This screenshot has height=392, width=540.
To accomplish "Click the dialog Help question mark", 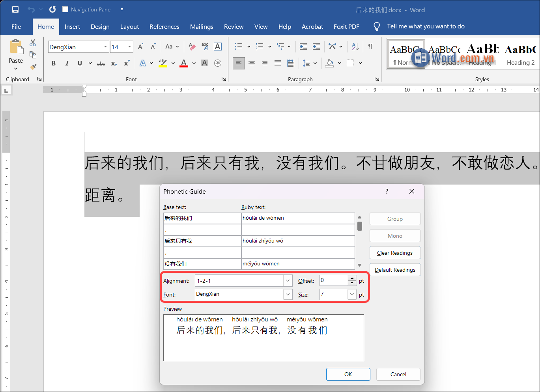I will point(387,191).
